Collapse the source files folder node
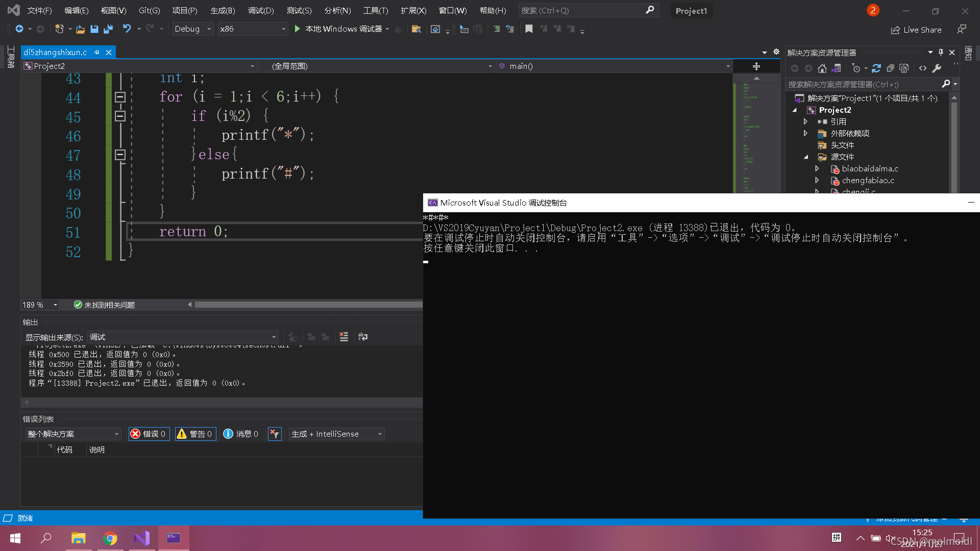Screen dimensions: 980x551 [806, 157]
